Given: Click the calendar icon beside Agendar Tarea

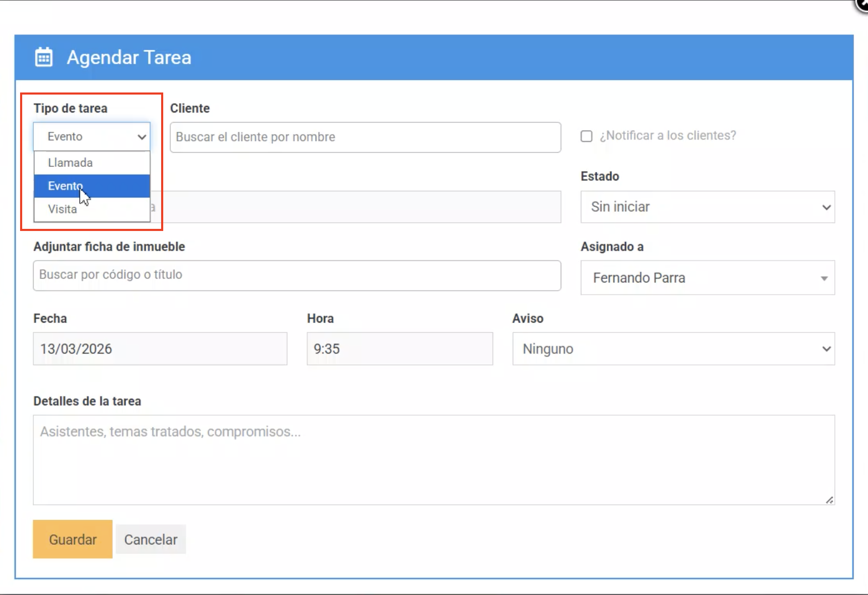Looking at the screenshot, I should tap(44, 57).
